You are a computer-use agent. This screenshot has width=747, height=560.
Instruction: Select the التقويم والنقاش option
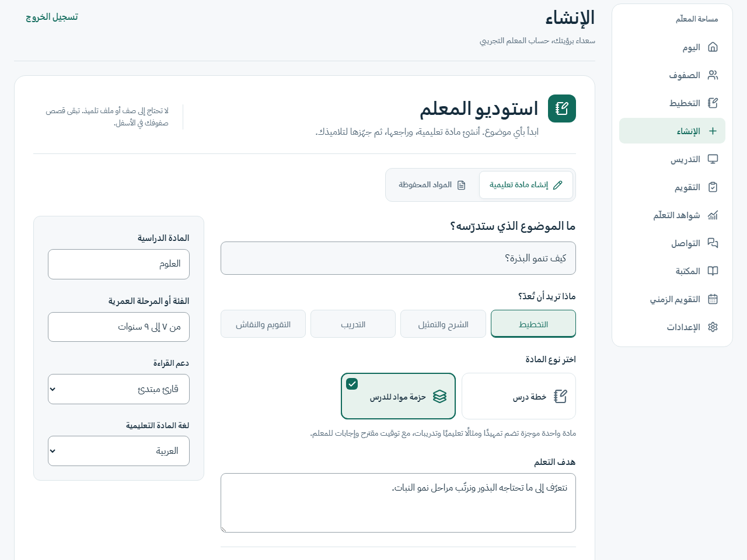[263, 324]
